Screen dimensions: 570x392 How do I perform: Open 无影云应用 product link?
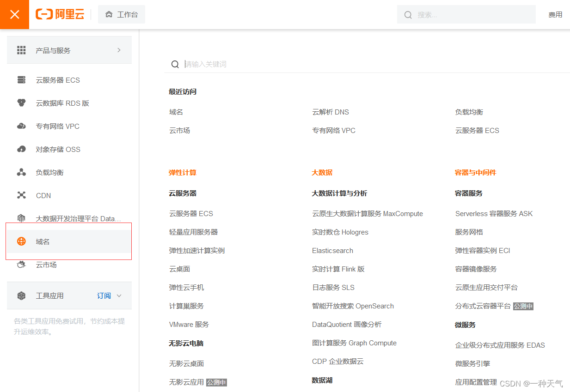(x=186, y=382)
